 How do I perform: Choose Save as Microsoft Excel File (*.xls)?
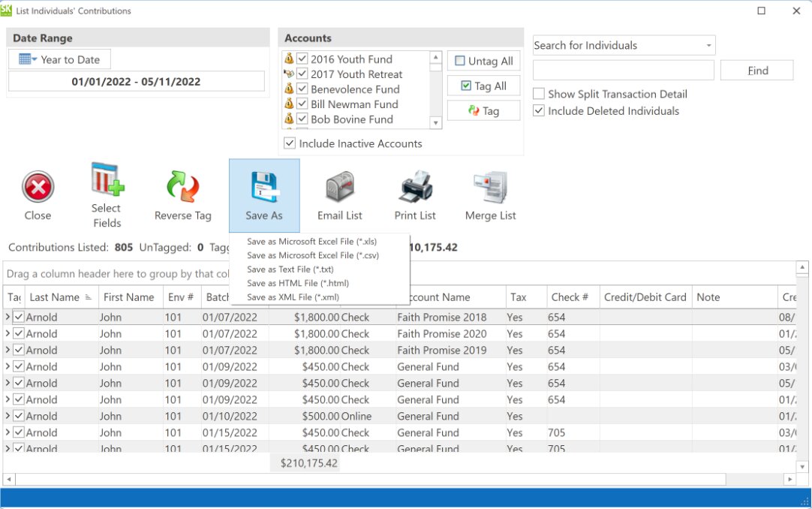point(311,241)
